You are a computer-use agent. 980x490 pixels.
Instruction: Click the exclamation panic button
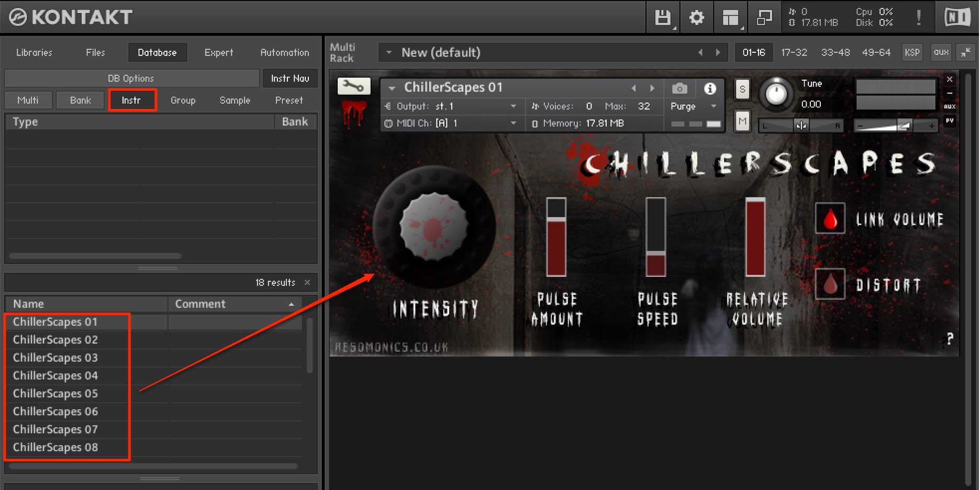(x=919, y=18)
